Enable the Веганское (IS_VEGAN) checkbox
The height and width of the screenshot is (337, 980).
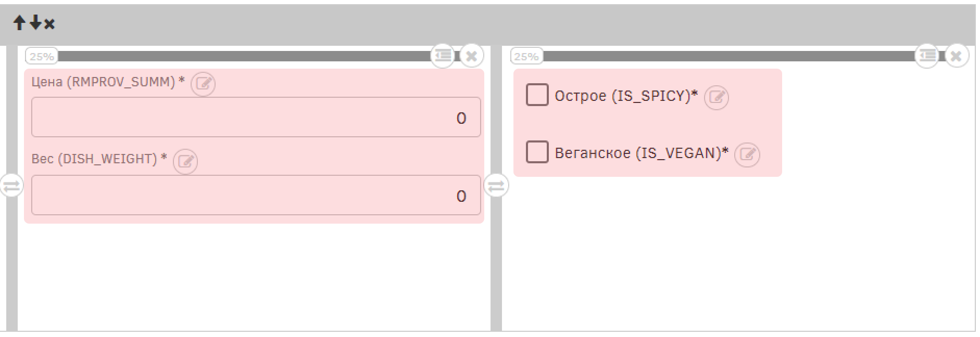(x=537, y=152)
